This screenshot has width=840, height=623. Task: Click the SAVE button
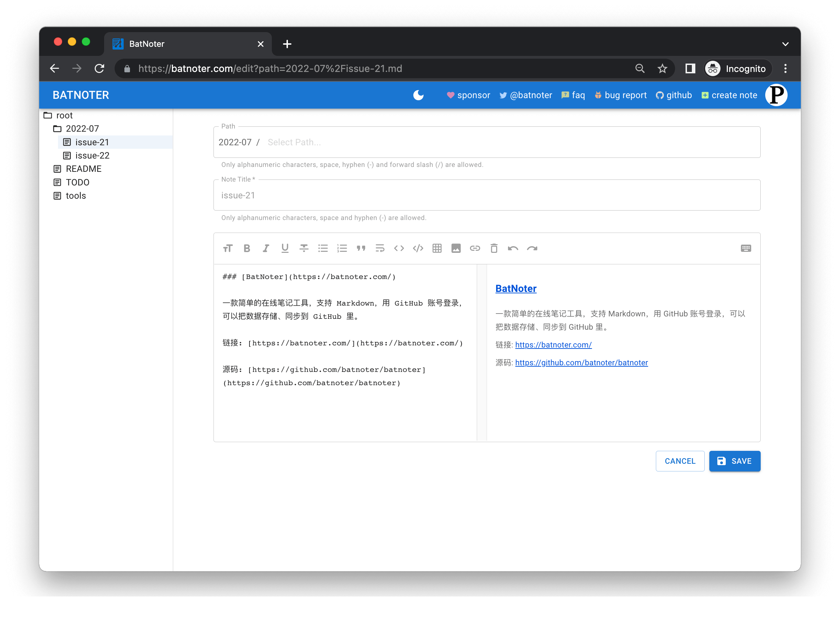coord(734,461)
